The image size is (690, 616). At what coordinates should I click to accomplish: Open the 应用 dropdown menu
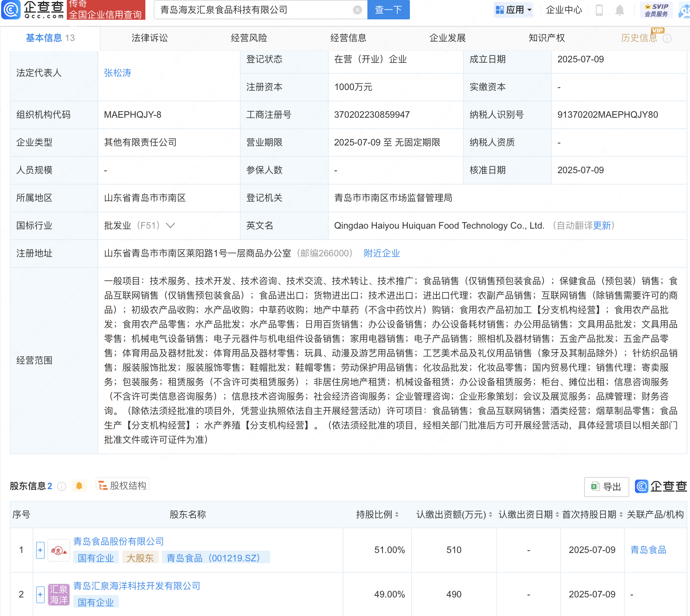pyautogui.click(x=514, y=10)
